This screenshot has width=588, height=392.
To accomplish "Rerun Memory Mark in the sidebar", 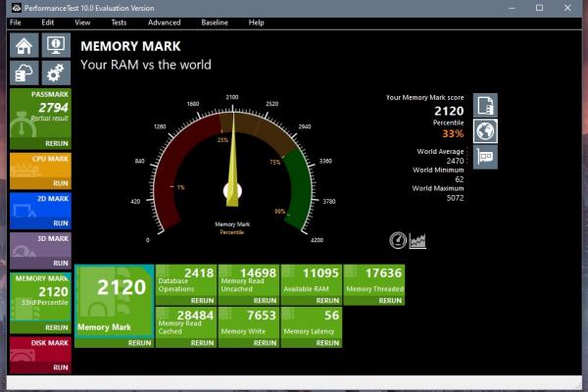I will point(57,327).
